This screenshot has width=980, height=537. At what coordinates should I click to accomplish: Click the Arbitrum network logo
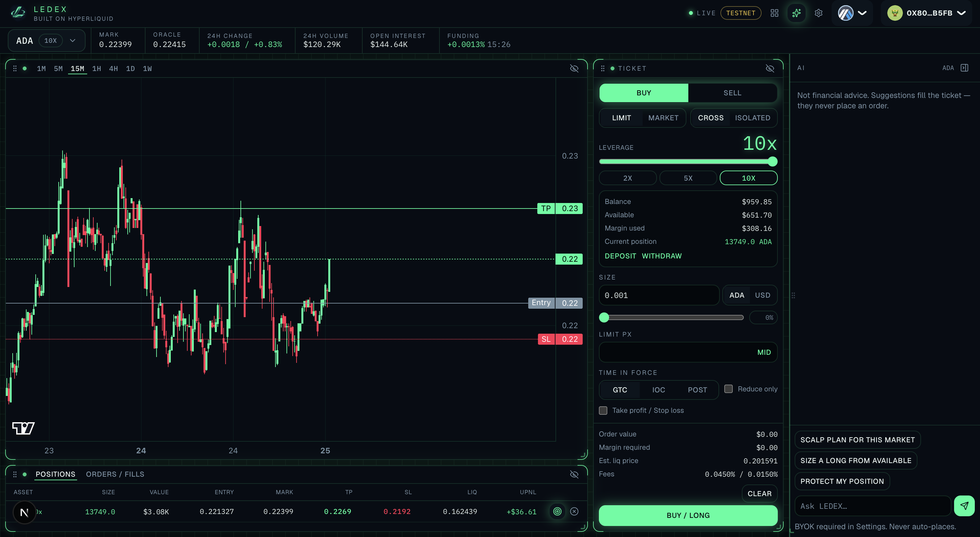[845, 13]
